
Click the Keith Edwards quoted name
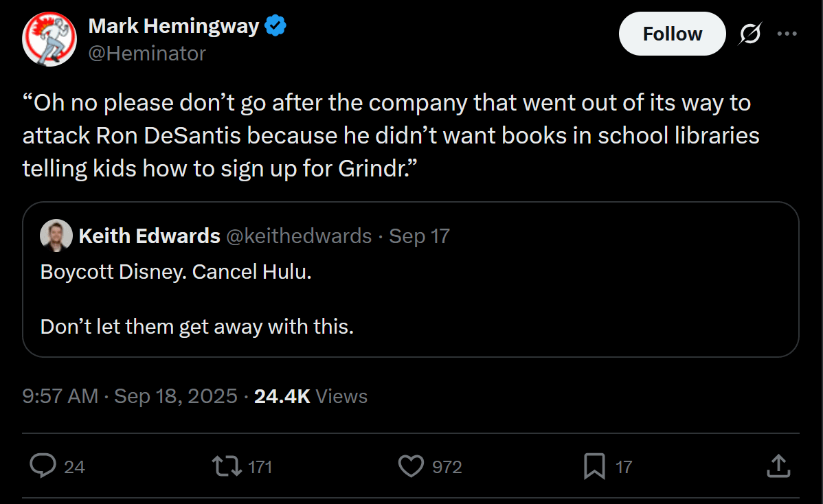150,236
